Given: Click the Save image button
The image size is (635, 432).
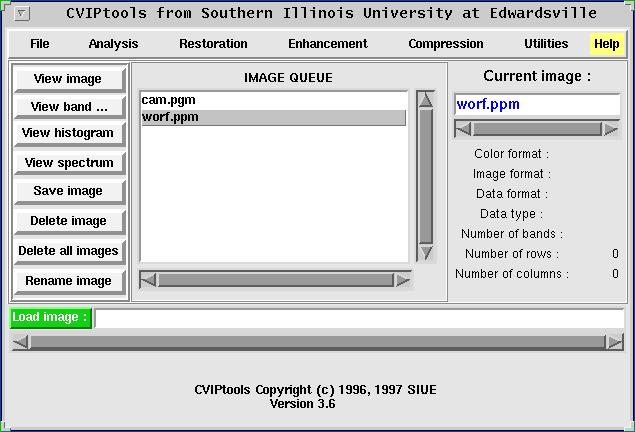Looking at the screenshot, I should click(x=68, y=191).
